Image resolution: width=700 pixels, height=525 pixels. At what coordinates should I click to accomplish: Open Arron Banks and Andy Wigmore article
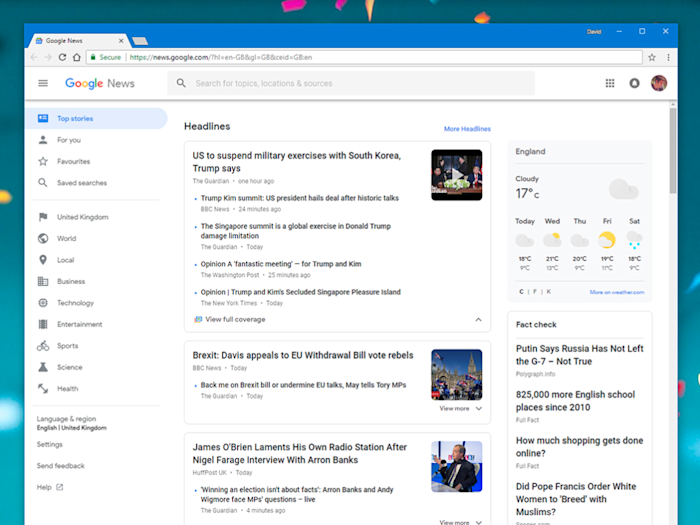(x=297, y=494)
